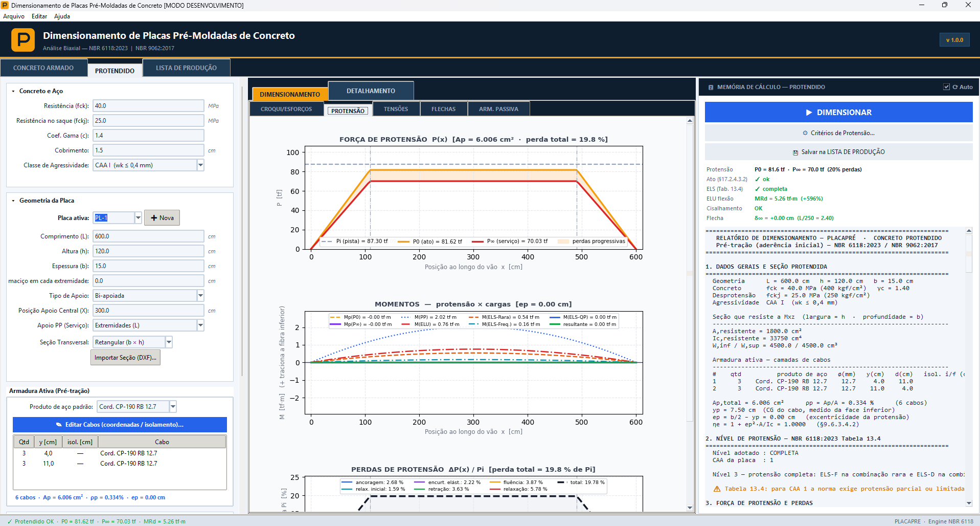Screen dimensions: 980x526
Task: Click the chart area vertical scrollbar
Action: [690, 314]
